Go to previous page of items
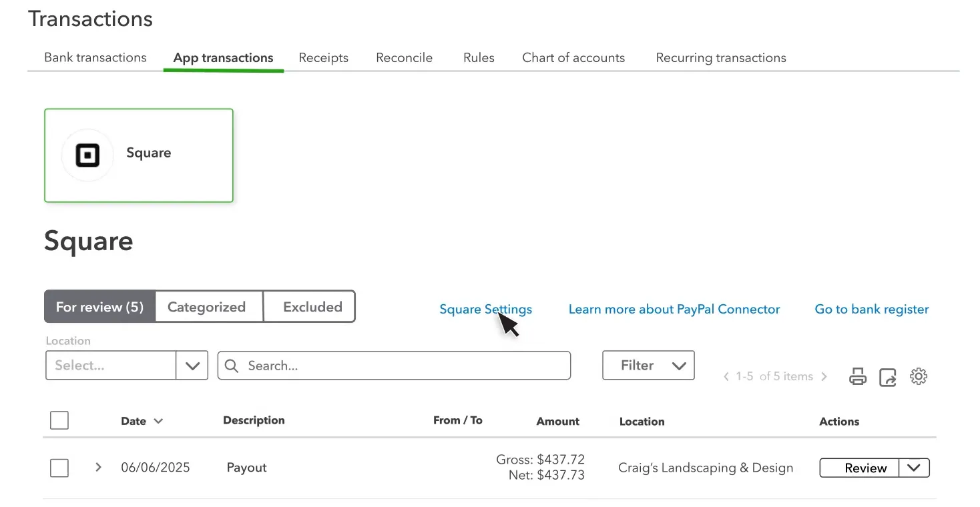This screenshot has width=980, height=507. click(726, 377)
